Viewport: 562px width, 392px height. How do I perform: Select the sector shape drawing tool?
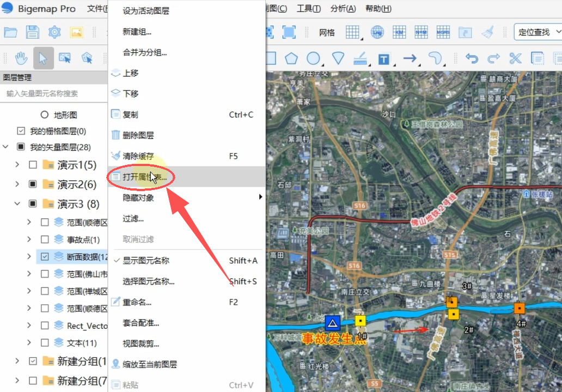[338, 58]
